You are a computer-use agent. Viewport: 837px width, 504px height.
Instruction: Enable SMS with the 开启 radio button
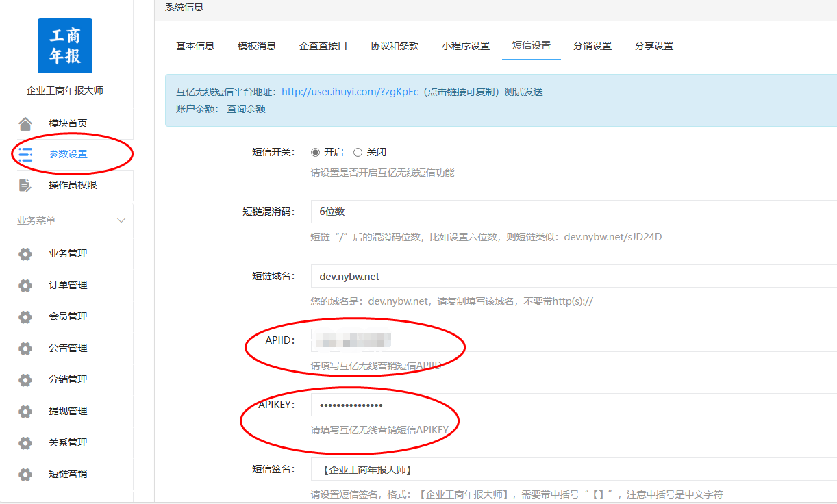[x=315, y=152]
